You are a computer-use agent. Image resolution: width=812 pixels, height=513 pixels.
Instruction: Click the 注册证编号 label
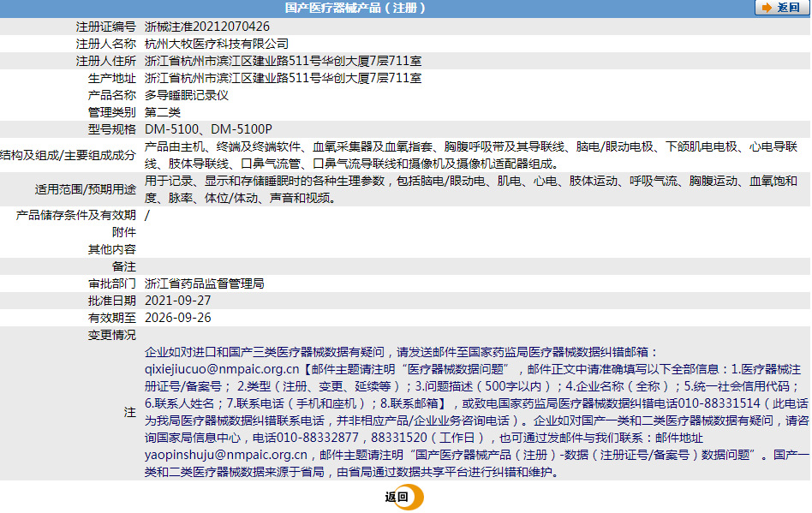pos(105,27)
